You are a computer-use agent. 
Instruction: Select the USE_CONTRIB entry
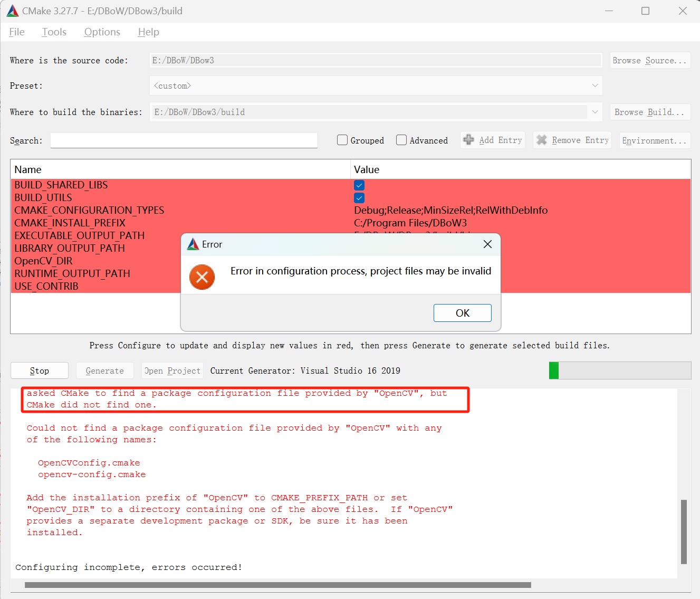(46, 287)
